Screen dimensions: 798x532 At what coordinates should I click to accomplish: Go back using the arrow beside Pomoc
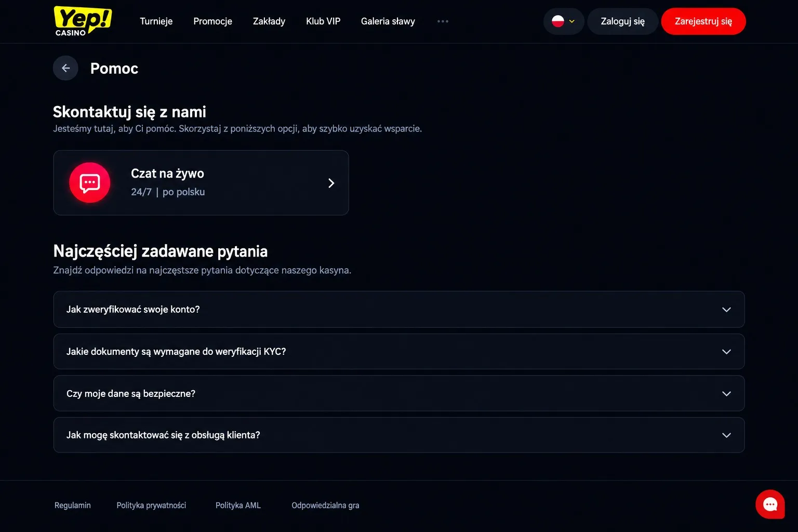point(65,68)
